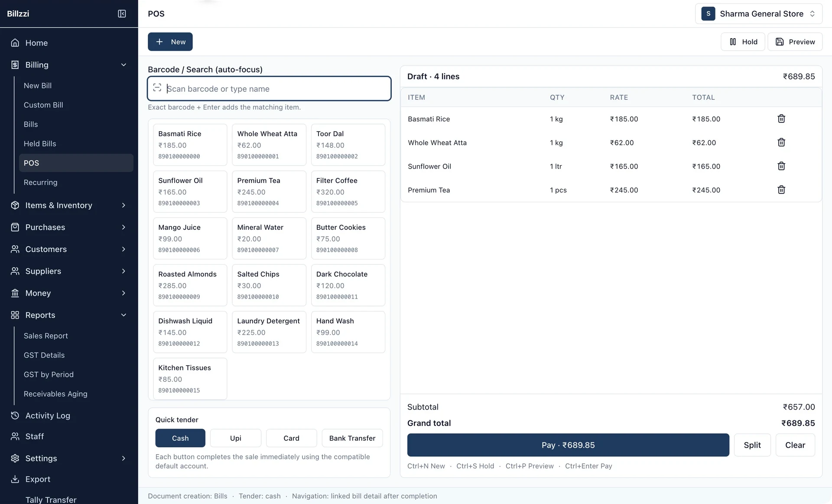Click the barcode scan icon in search box
Image resolution: width=832 pixels, height=504 pixels.
[x=157, y=88]
